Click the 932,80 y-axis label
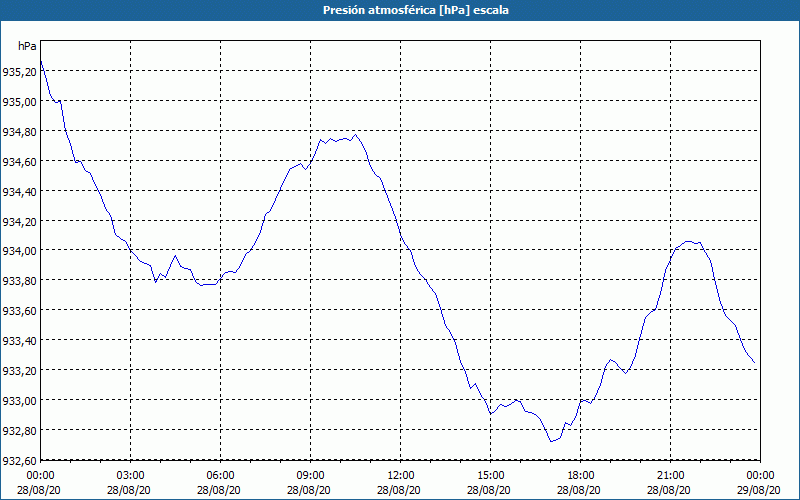Image resolution: width=800 pixels, height=500 pixels. (x=19, y=430)
